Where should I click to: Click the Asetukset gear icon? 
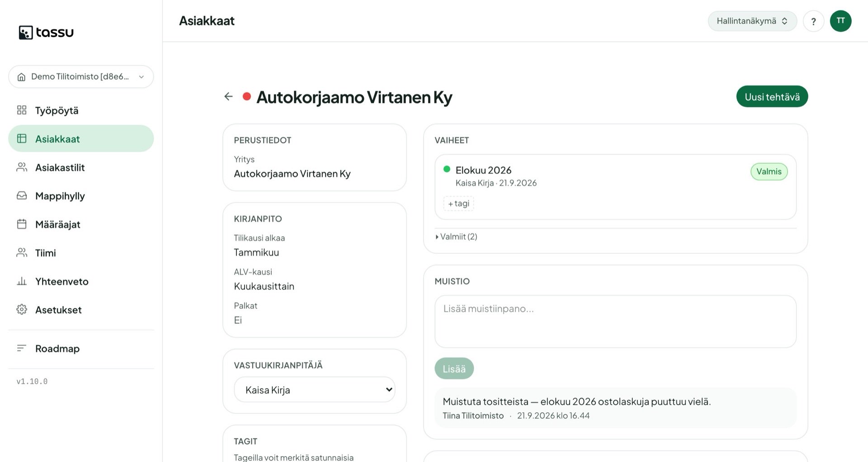(22, 310)
